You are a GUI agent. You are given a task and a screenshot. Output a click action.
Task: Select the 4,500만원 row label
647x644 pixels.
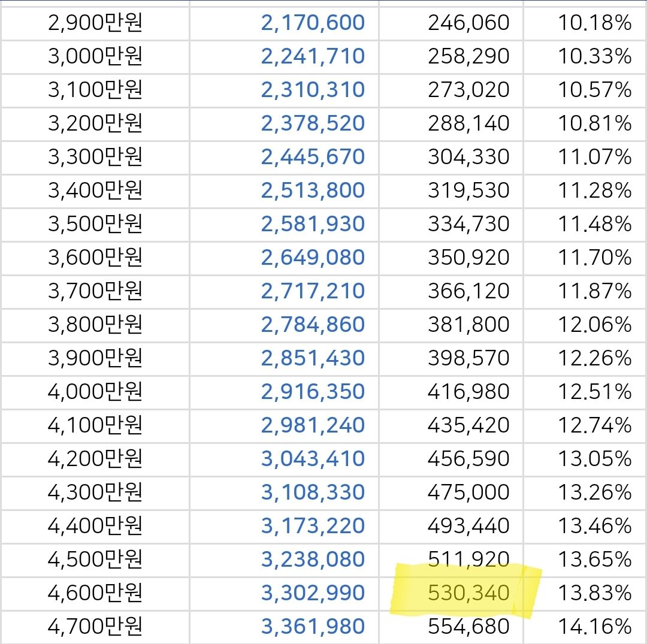coord(95,560)
